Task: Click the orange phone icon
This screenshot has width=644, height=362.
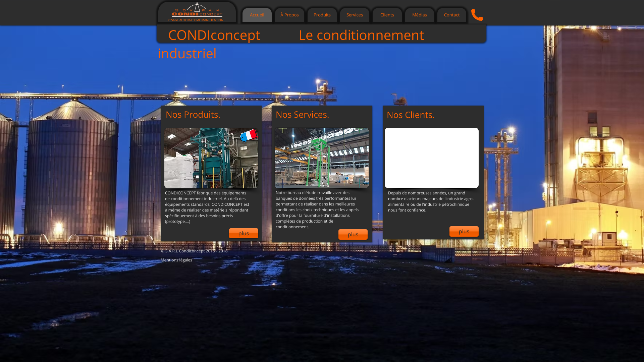Action: (x=477, y=15)
